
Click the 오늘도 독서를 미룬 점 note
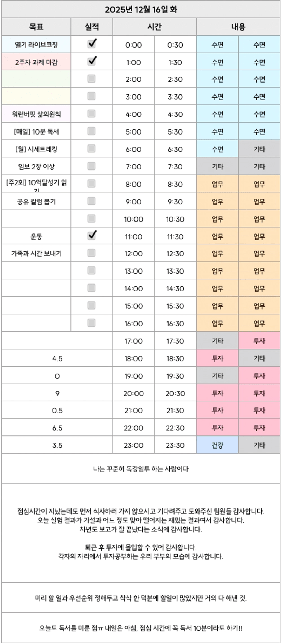pos(141,628)
